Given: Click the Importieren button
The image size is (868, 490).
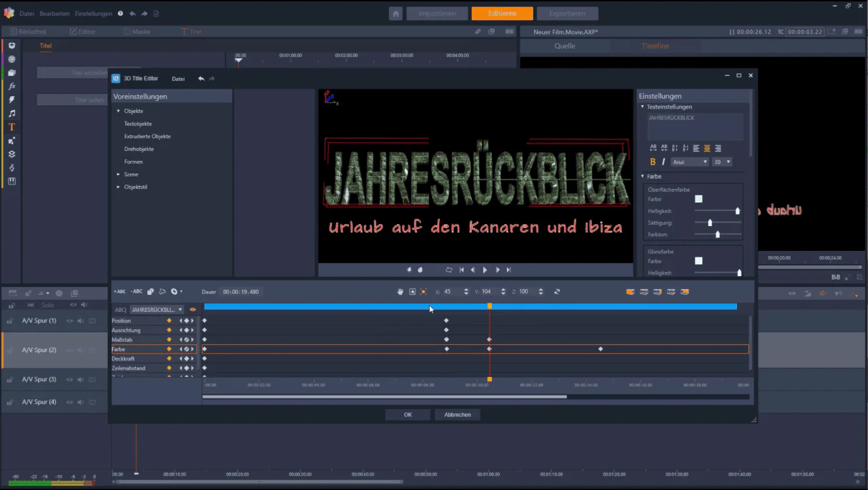Looking at the screenshot, I should tap(437, 14).
